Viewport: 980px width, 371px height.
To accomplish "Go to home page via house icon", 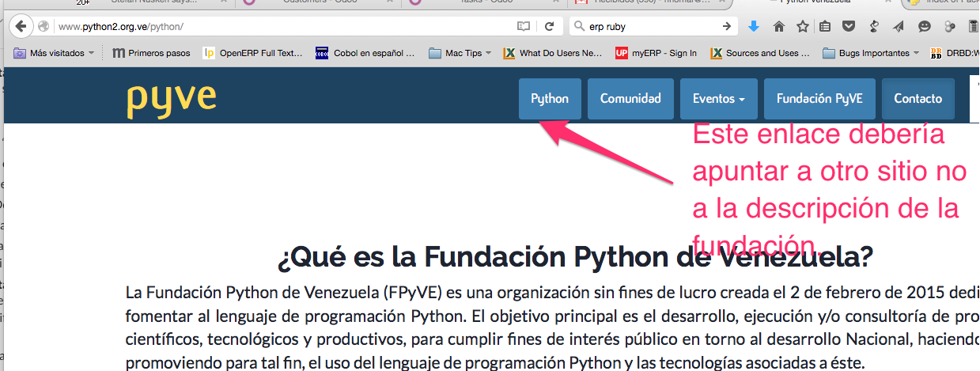I will tap(778, 27).
